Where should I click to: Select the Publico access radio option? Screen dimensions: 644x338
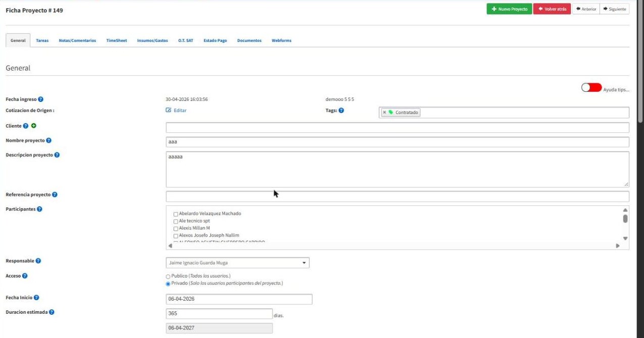[x=168, y=276]
